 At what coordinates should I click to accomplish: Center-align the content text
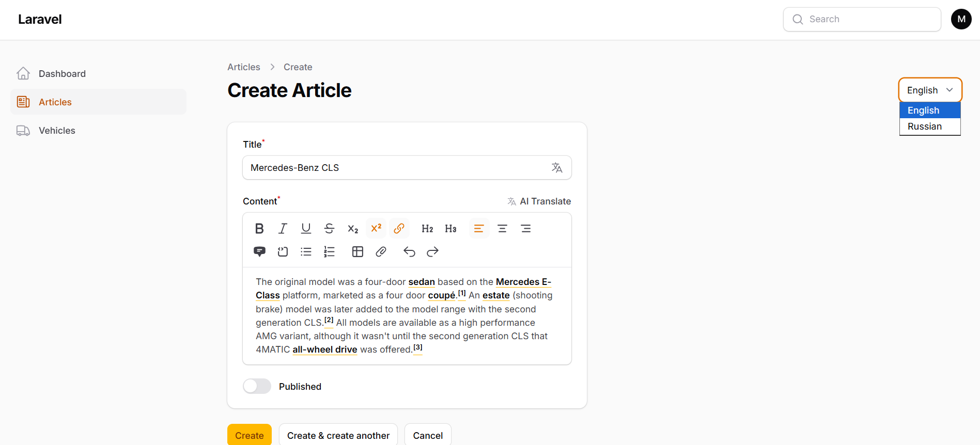click(502, 229)
